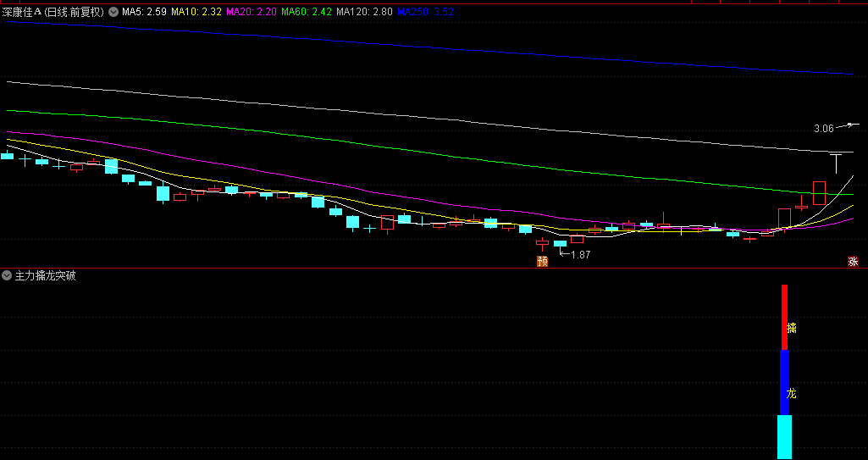Click the cyan signal bar below 龙
The image size is (868, 460).
[784, 437]
